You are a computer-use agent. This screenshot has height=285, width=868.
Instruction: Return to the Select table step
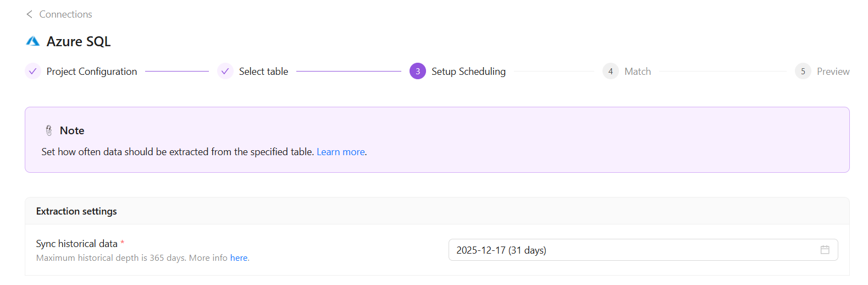[x=263, y=72]
